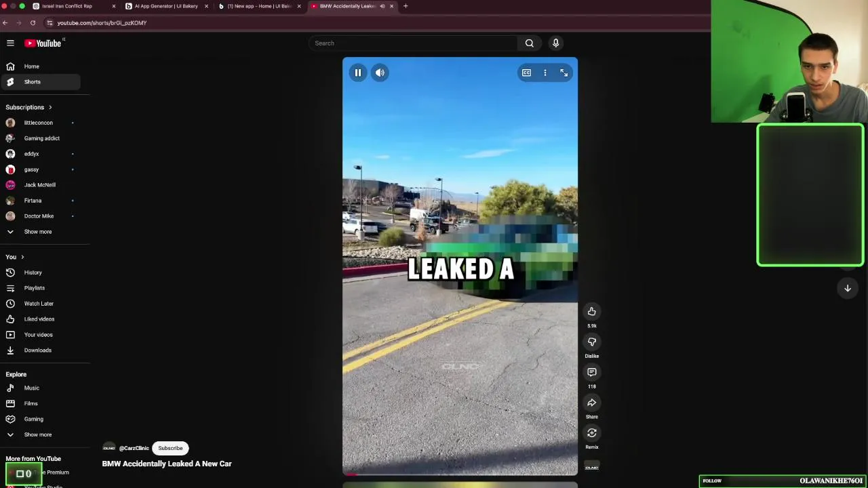868x488 pixels.
Task: Select the BMW Accidentally Leaked tab
Action: pos(347,6)
